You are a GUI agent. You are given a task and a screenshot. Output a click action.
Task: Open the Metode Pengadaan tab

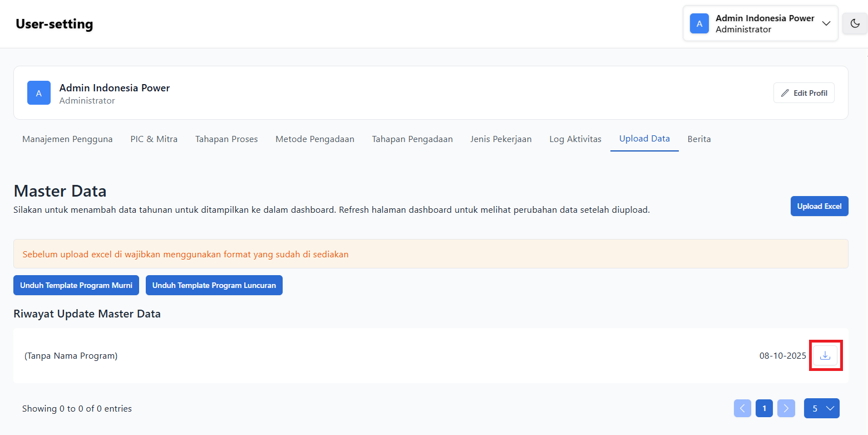point(315,139)
